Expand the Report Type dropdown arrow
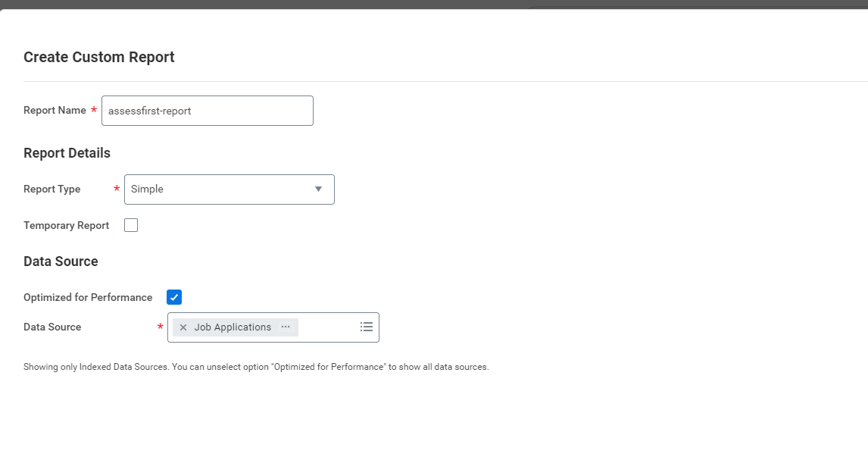 click(x=318, y=189)
